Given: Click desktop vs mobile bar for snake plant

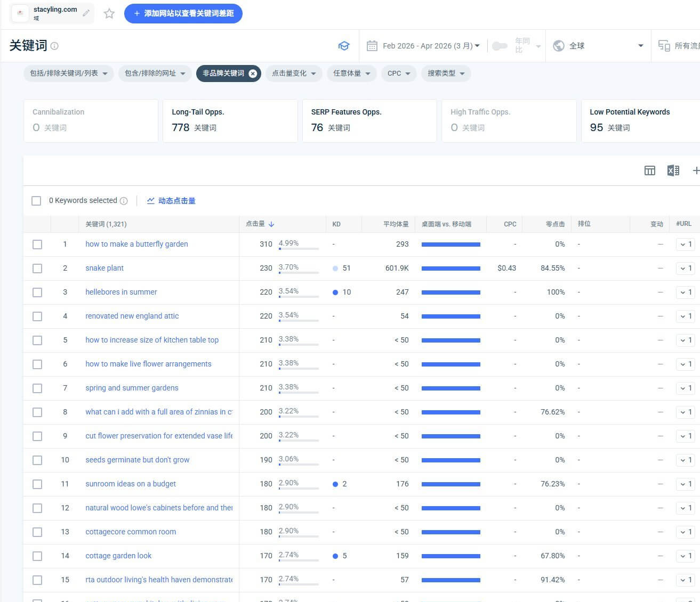Looking at the screenshot, I should [x=451, y=269].
